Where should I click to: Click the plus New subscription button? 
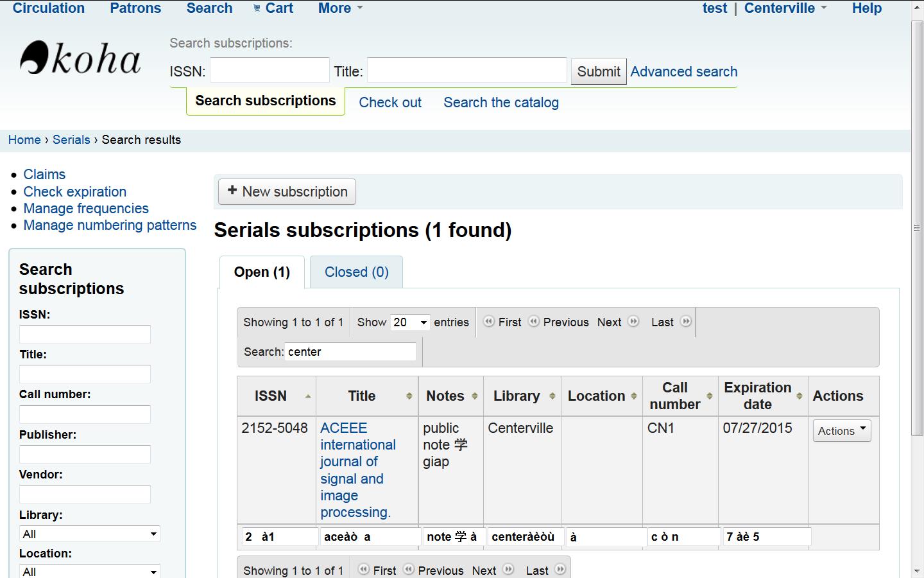click(x=287, y=192)
